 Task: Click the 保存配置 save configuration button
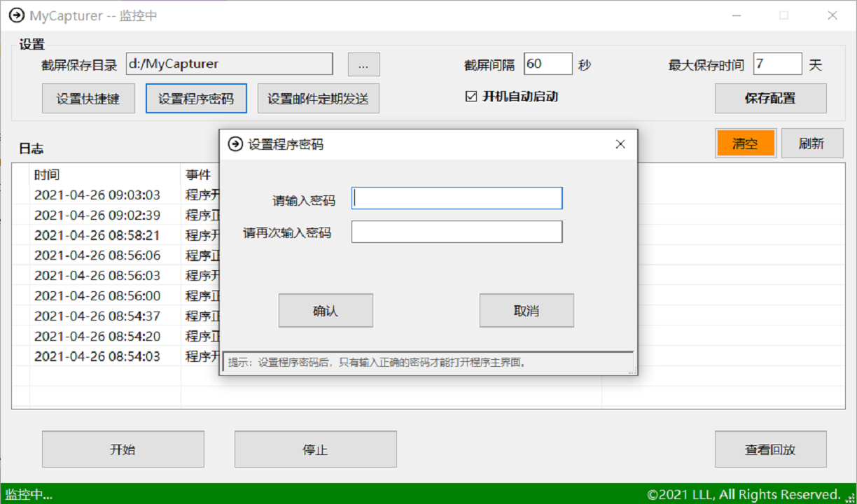click(770, 98)
